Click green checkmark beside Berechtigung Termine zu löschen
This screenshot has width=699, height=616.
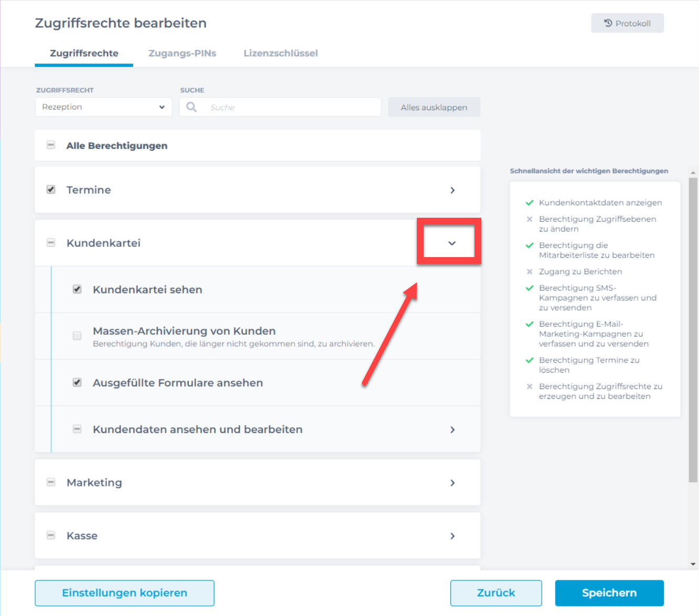click(530, 360)
